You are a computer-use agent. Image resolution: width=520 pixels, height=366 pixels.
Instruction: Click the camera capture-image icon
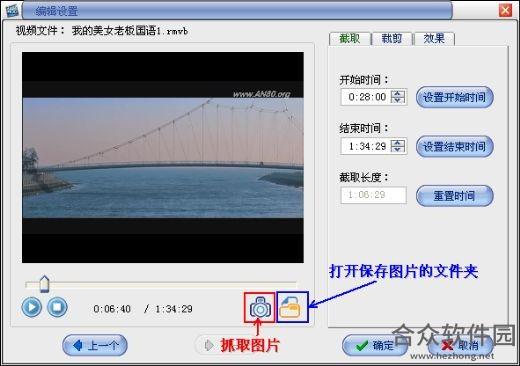[260, 307]
